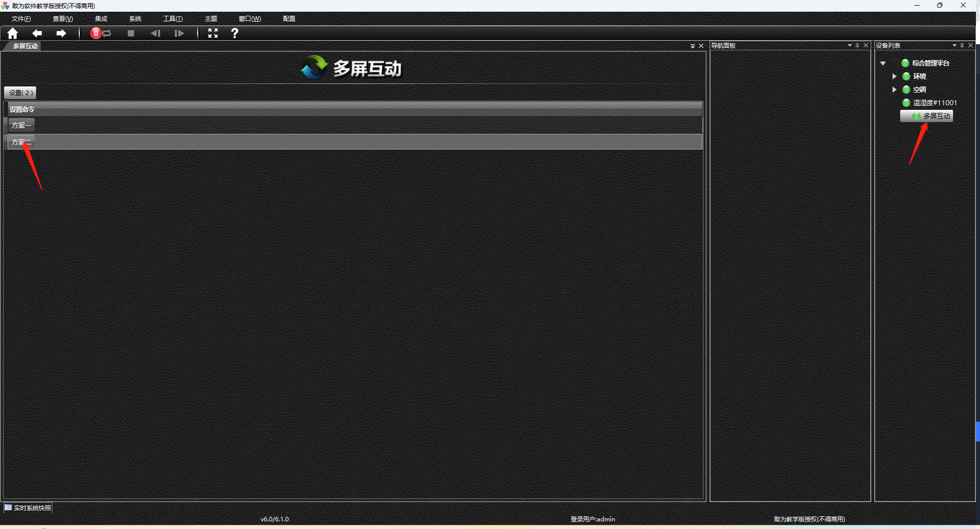Click the application icon in the title bar
980x529 pixels.
click(5, 6)
